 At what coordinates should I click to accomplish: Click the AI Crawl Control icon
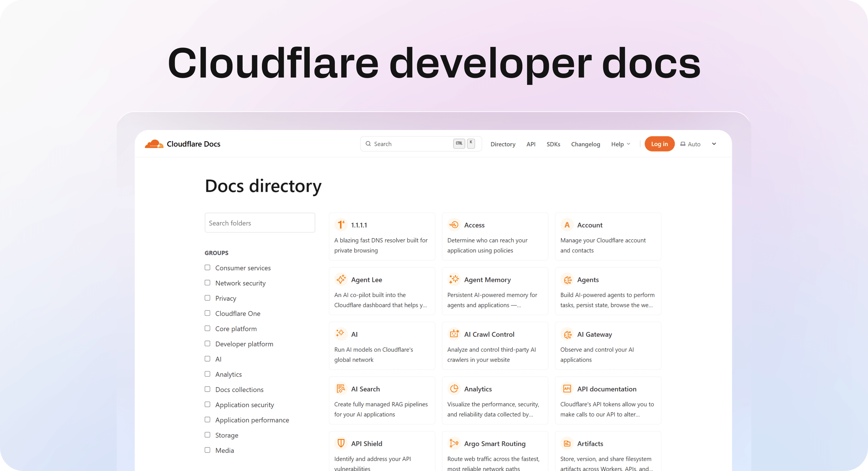tap(454, 334)
